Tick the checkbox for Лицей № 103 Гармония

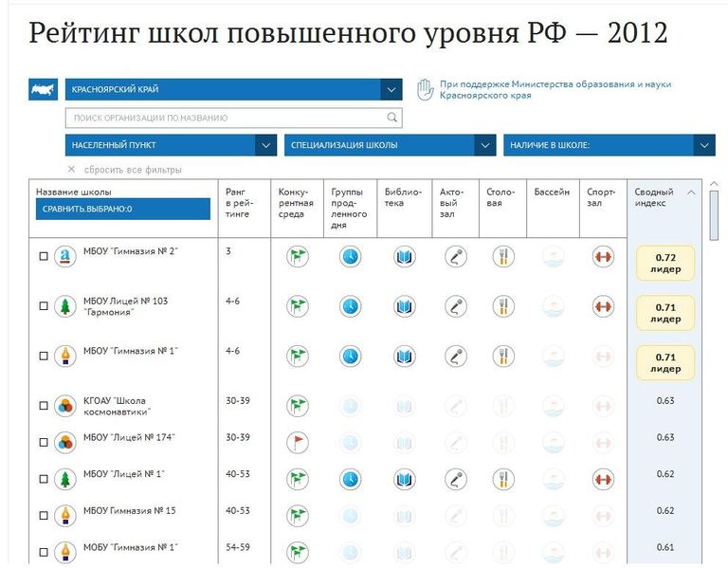coord(44,306)
